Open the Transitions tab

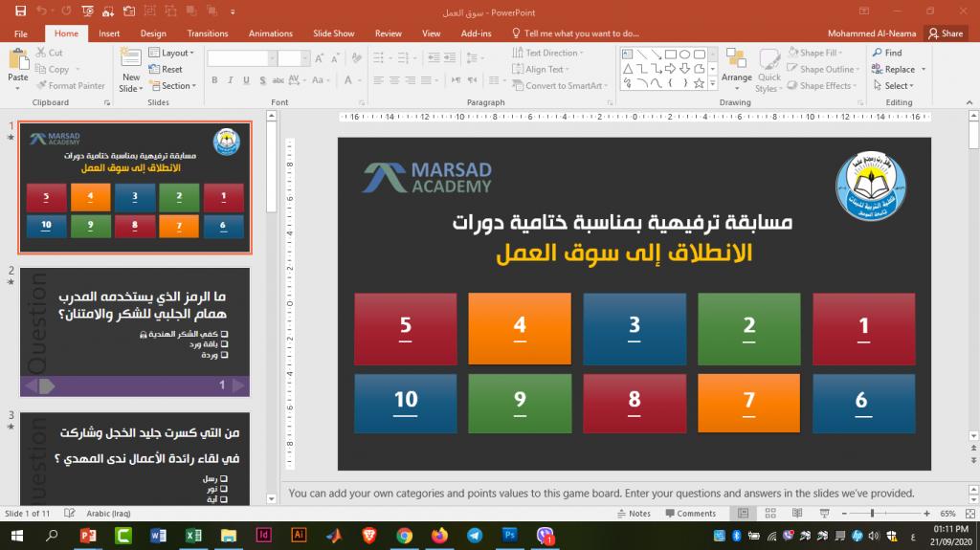(208, 33)
